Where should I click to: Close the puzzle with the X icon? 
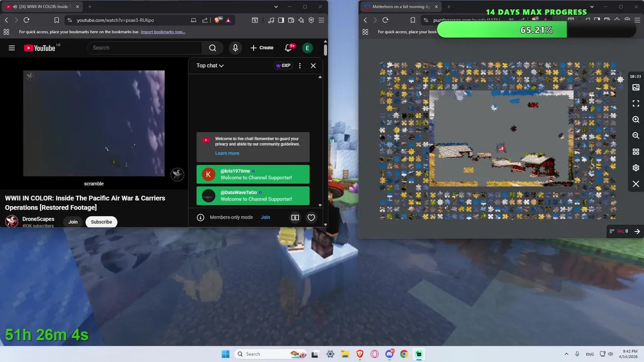point(636,184)
